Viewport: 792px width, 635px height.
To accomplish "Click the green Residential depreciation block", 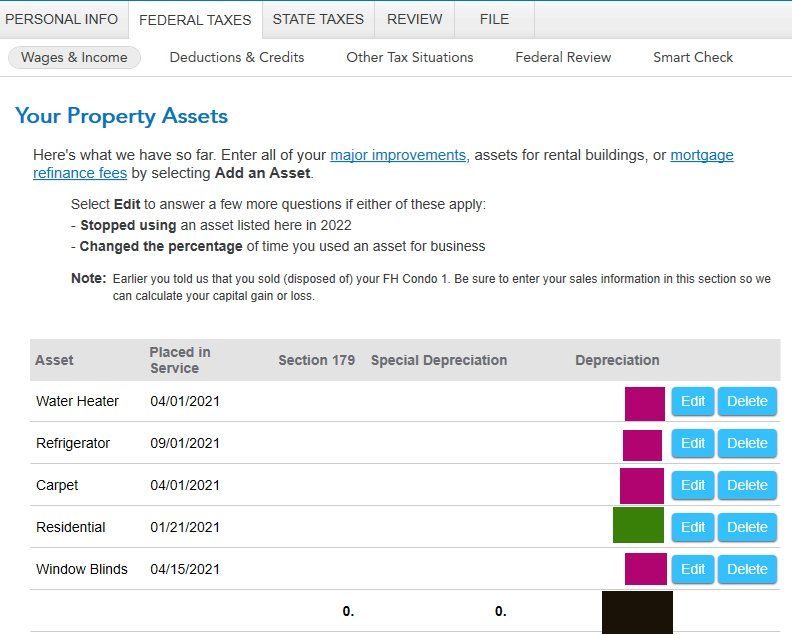I will [639, 525].
